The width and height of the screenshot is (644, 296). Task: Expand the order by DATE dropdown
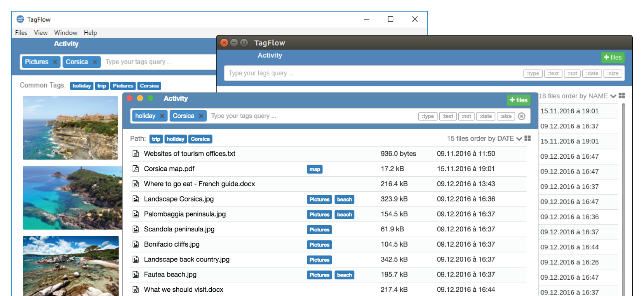tap(519, 139)
